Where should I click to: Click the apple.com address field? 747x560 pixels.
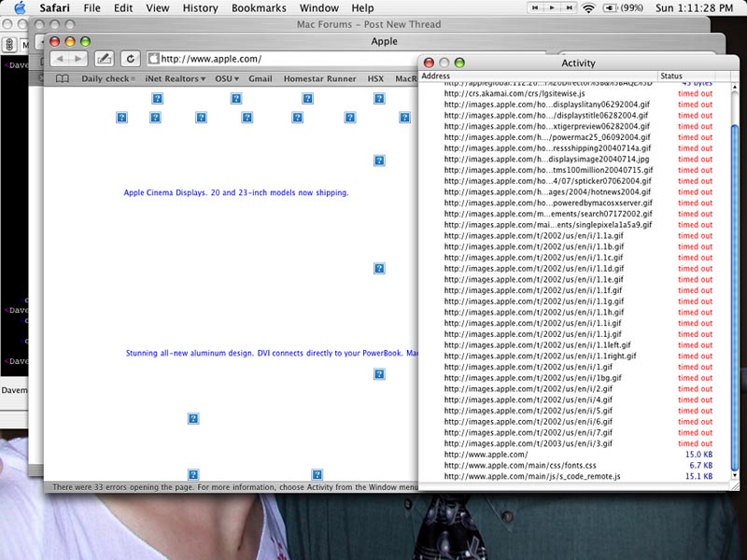(x=282, y=59)
